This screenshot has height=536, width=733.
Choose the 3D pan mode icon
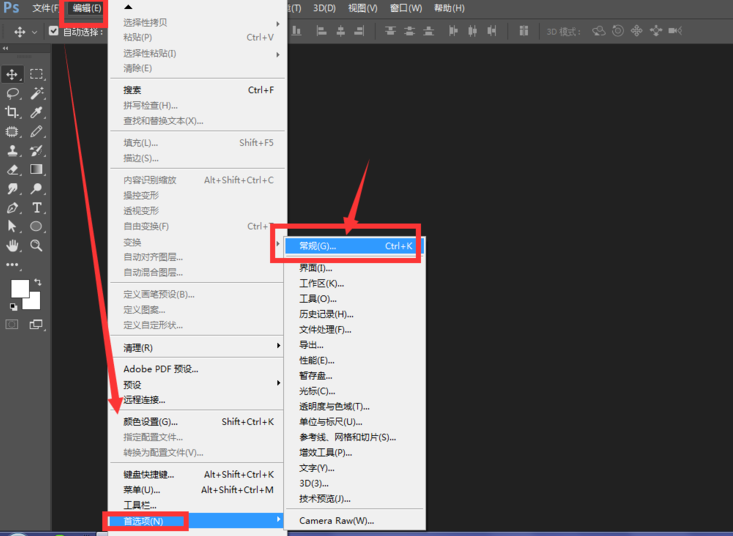coord(637,31)
